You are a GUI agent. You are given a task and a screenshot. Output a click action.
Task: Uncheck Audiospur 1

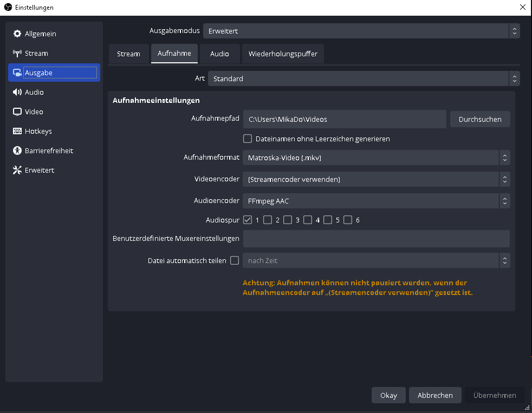point(248,220)
